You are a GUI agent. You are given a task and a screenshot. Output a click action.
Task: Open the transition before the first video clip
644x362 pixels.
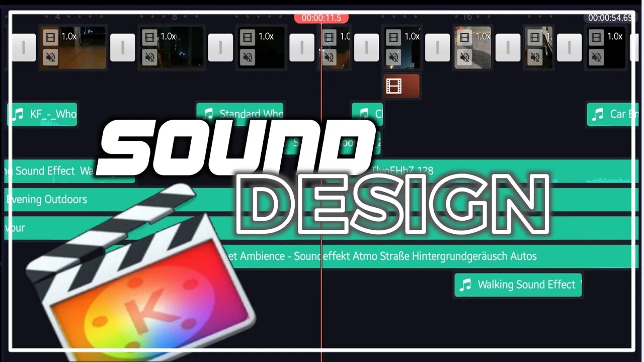[x=24, y=48]
